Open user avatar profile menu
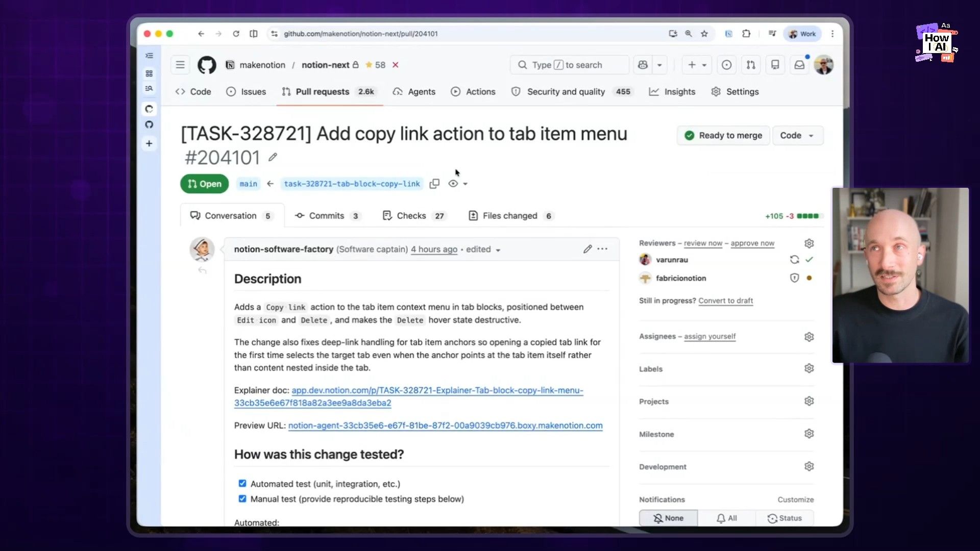Viewport: 980px width, 551px height. tap(823, 65)
